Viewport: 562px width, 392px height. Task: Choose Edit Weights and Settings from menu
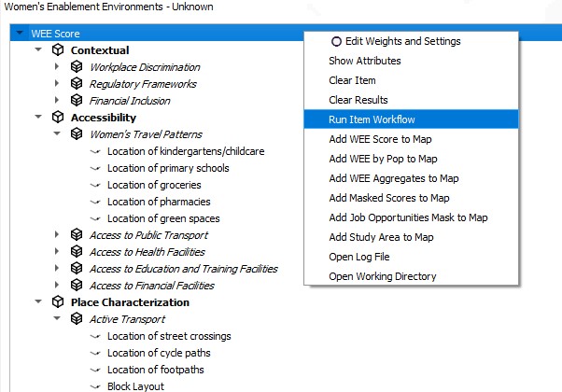(x=411, y=41)
